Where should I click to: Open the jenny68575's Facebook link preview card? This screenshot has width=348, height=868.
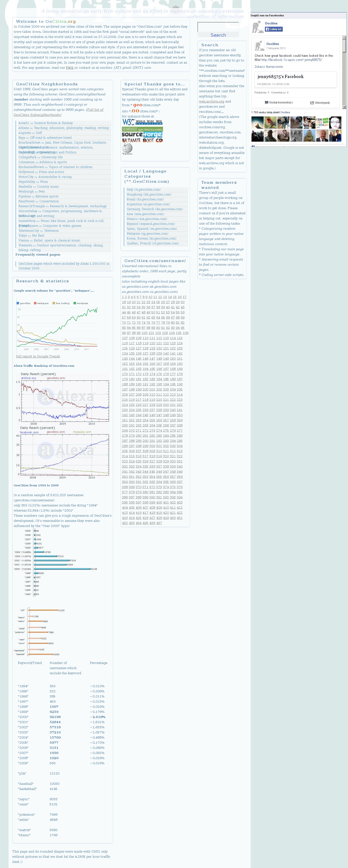[x=295, y=80]
